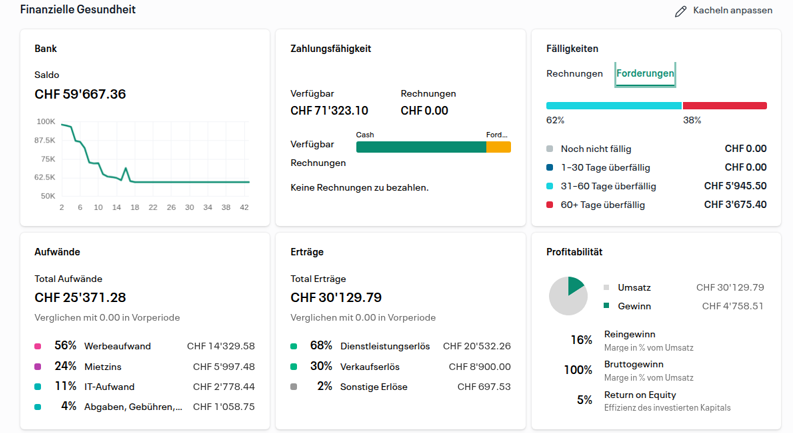Click the Mietzins row label
This screenshot has width=793, height=433.
pos(103,367)
